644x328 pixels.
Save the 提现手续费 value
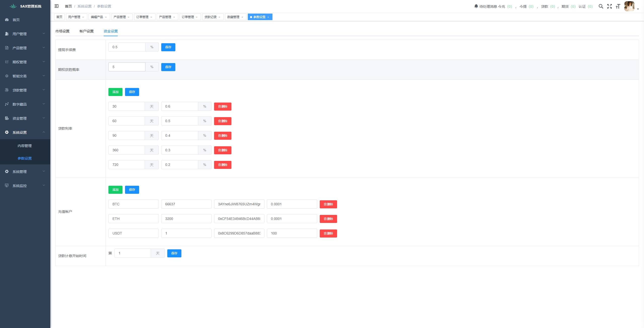coord(168,47)
